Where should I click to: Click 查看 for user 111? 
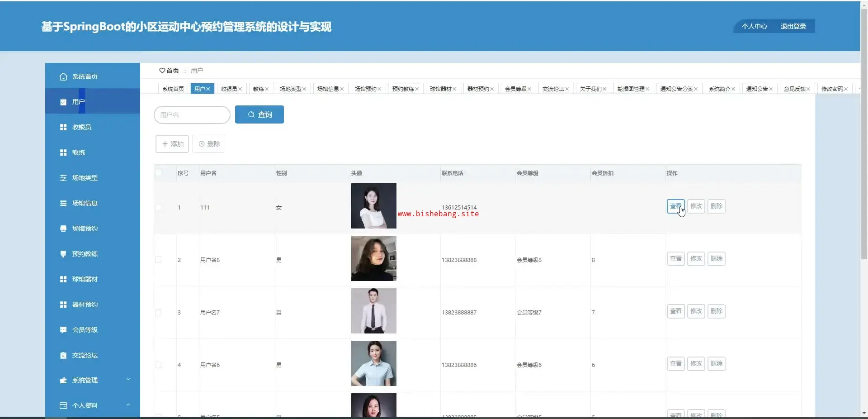676,206
